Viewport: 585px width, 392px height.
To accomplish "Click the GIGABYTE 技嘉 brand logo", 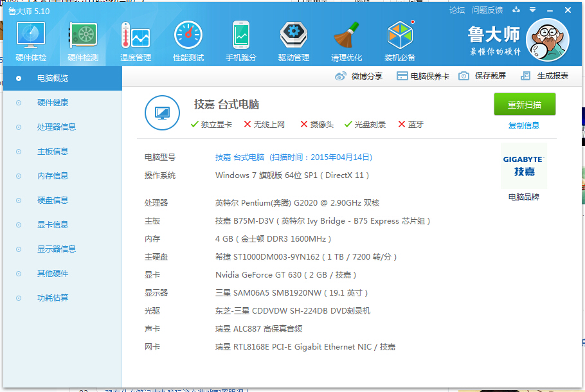I will pyautogui.click(x=523, y=166).
